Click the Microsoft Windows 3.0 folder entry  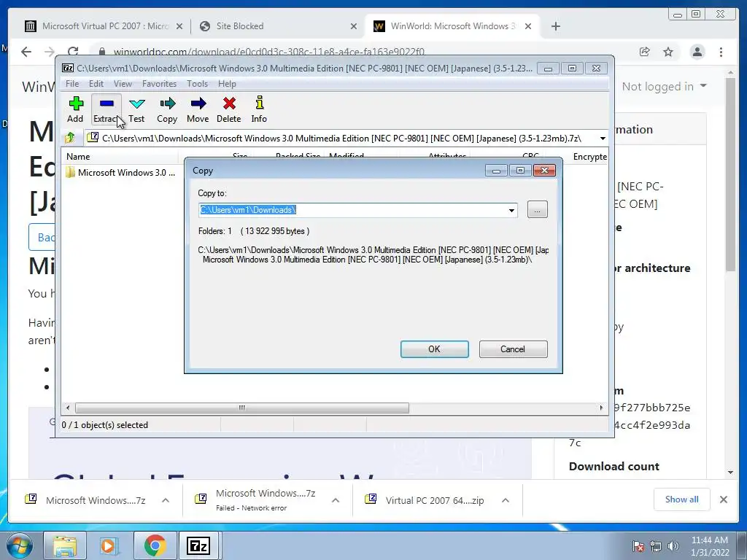point(121,172)
